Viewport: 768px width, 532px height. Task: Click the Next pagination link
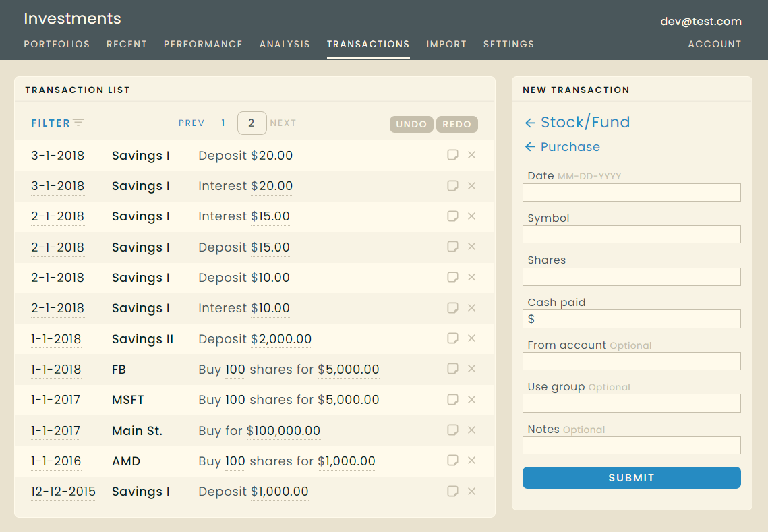click(x=283, y=123)
